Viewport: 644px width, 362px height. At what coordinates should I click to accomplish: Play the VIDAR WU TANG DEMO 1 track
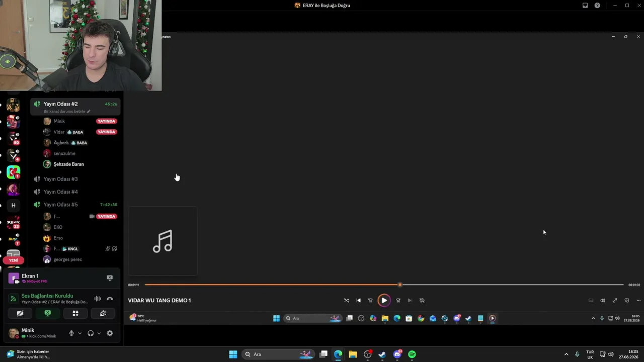click(384, 300)
